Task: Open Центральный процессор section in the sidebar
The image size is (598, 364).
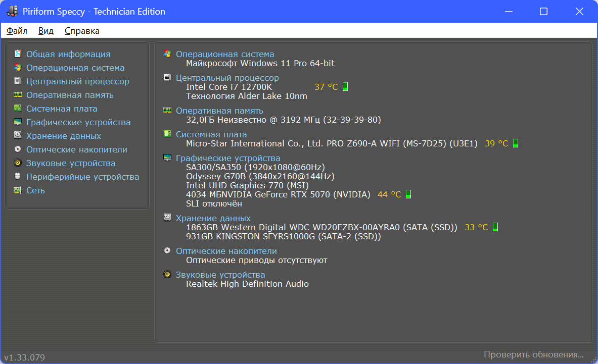Action: (77, 81)
